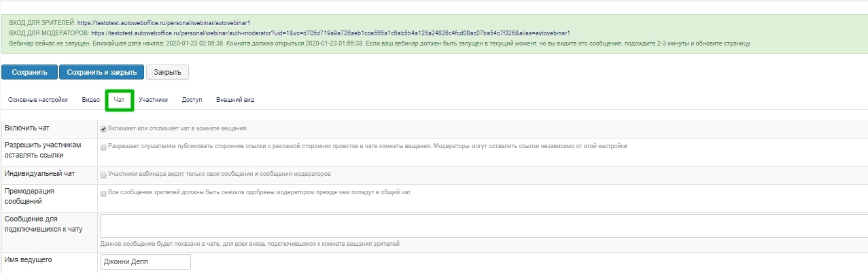
Task: Click the Индивидуальный чат description text
Action: (219, 174)
